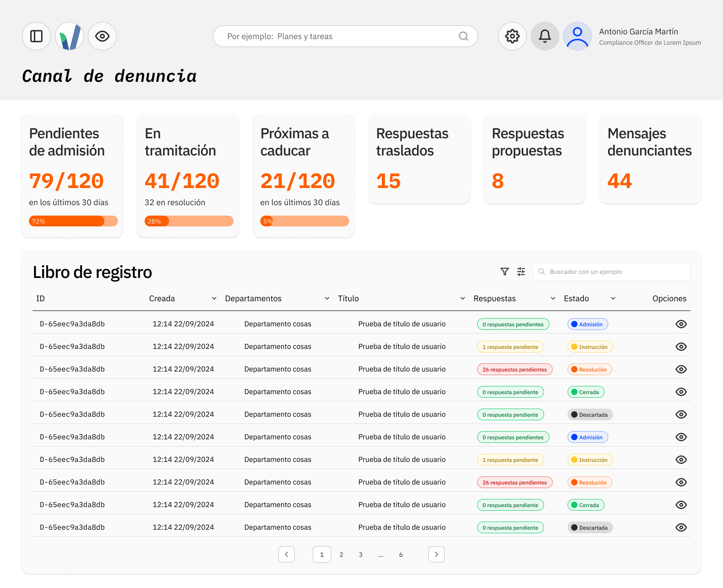View the first row's Admisión record
This screenshot has height=588, width=723.
tap(681, 324)
